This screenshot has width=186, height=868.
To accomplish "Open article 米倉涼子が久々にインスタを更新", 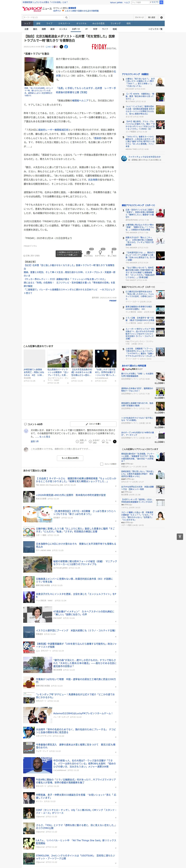I will click(x=76, y=595).
